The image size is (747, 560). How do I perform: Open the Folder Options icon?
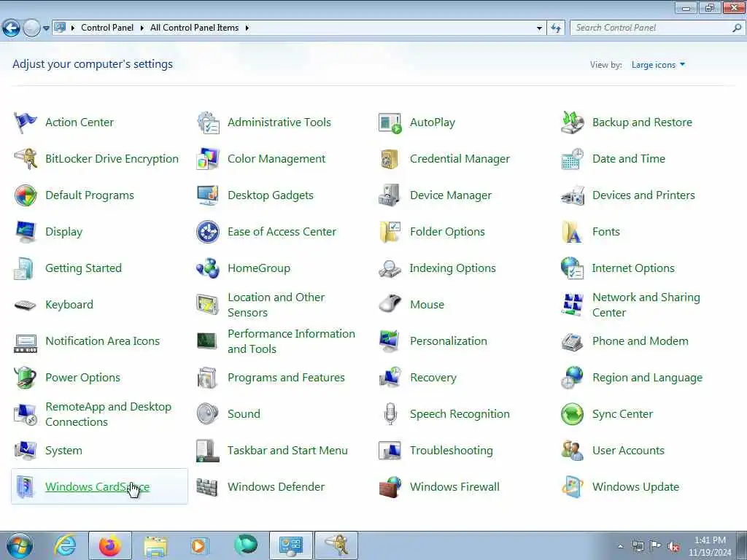[390, 232]
